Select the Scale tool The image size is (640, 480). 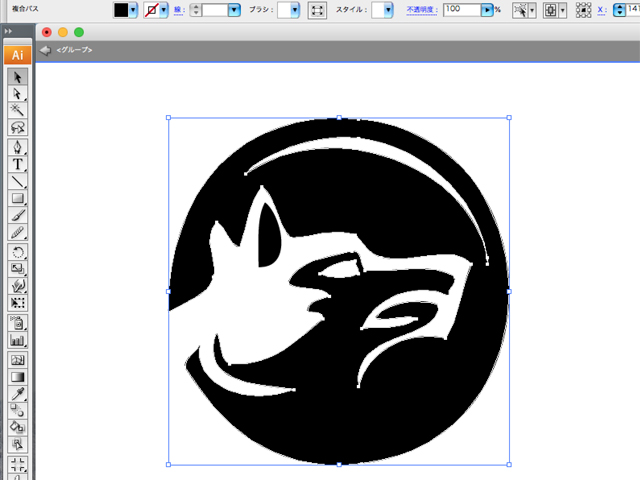(x=17, y=269)
